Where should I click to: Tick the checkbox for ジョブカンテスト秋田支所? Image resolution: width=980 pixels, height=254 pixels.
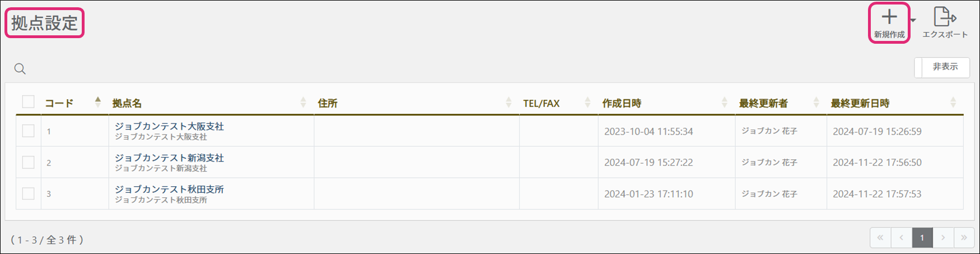click(x=28, y=193)
